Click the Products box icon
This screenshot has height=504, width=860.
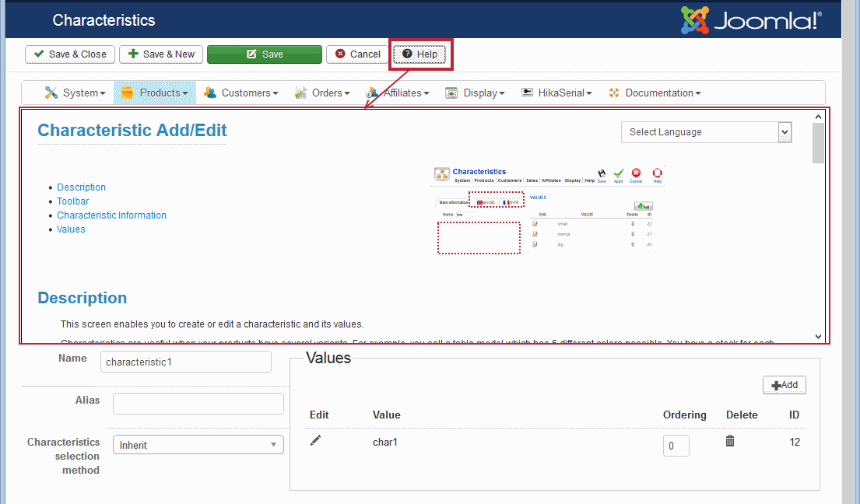click(x=127, y=93)
